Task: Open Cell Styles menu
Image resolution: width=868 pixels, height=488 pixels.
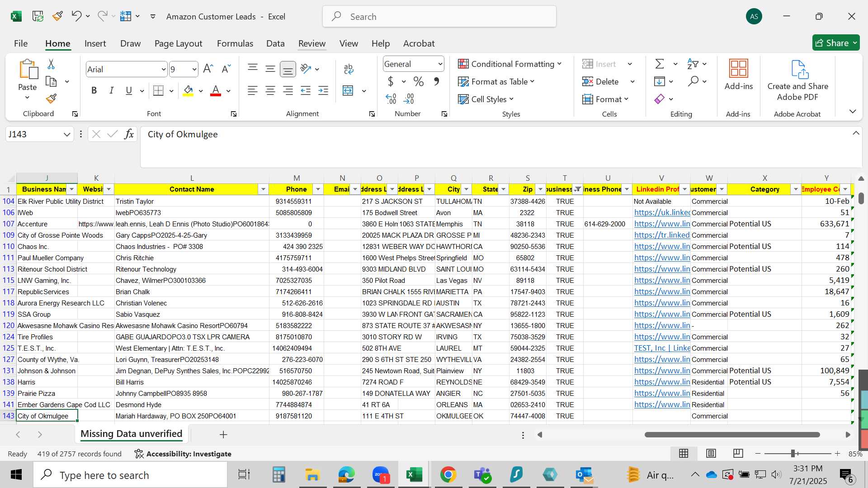Action: tap(486, 99)
